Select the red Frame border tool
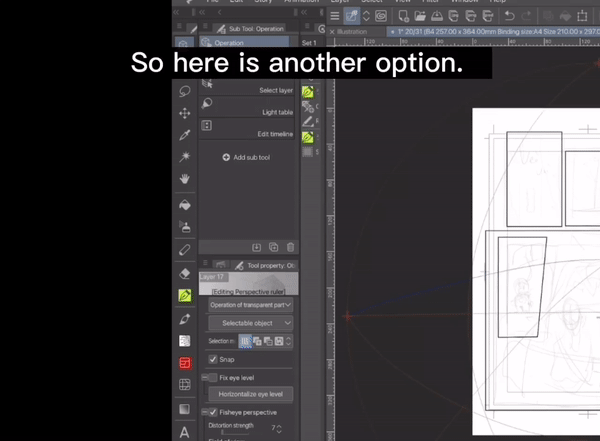Image resolution: width=600 pixels, height=441 pixels. 185,363
